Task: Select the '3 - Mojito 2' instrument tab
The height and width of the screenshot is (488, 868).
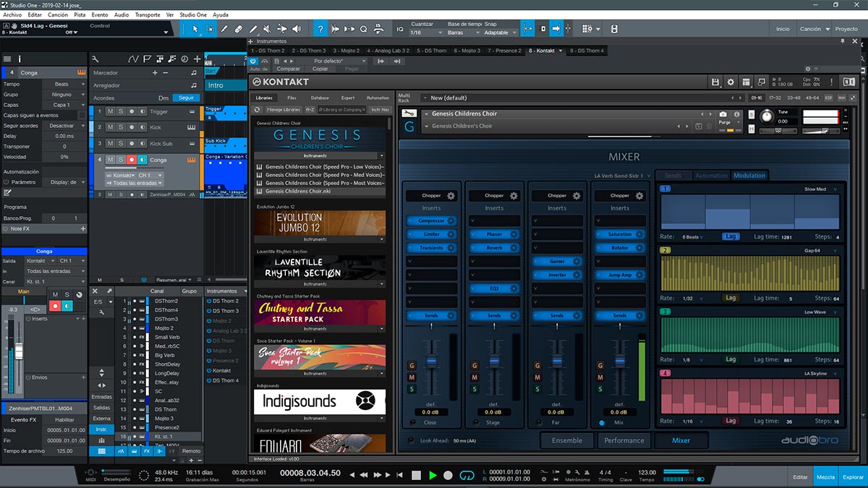Action: 345,51
